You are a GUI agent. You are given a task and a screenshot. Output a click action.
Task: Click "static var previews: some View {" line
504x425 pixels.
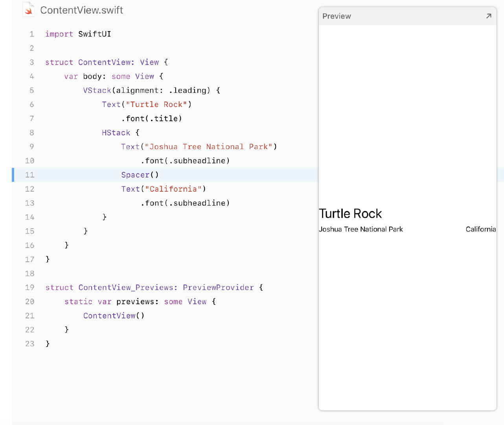pyautogui.click(x=140, y=301)
